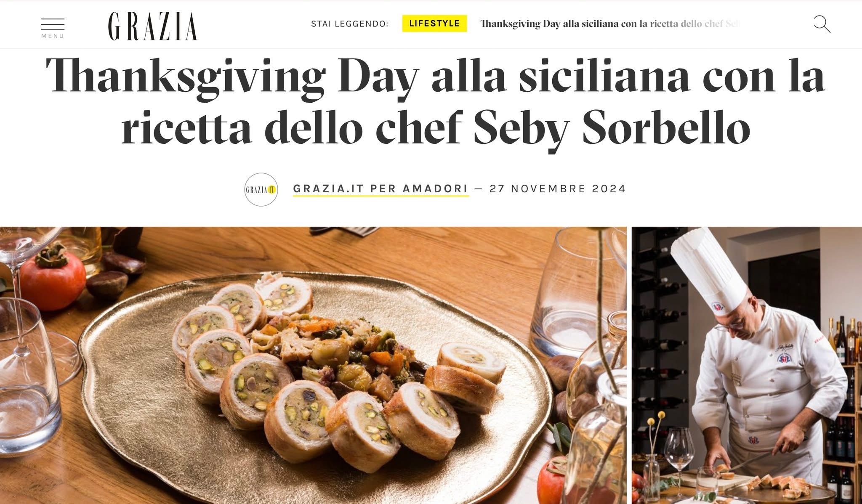
Task: Open the chef slicing photo
Action: (747, 365)
